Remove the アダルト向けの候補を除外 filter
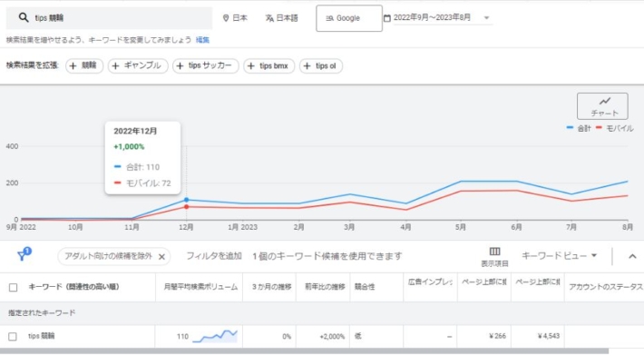The height and width of the screenshot is (356, 644). [161, 256]
